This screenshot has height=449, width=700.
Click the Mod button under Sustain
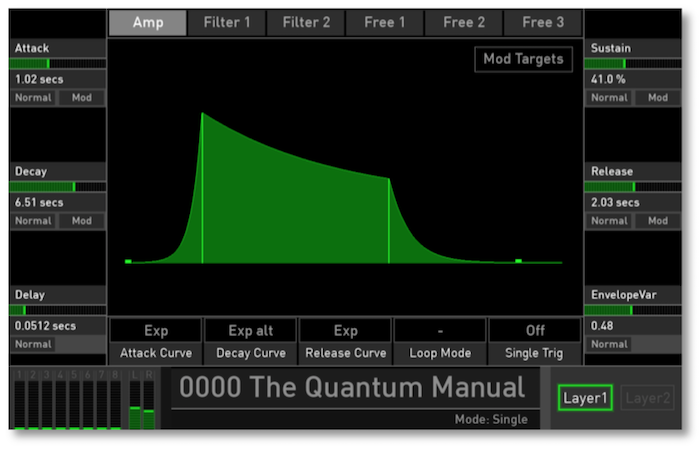click(657, 98)
